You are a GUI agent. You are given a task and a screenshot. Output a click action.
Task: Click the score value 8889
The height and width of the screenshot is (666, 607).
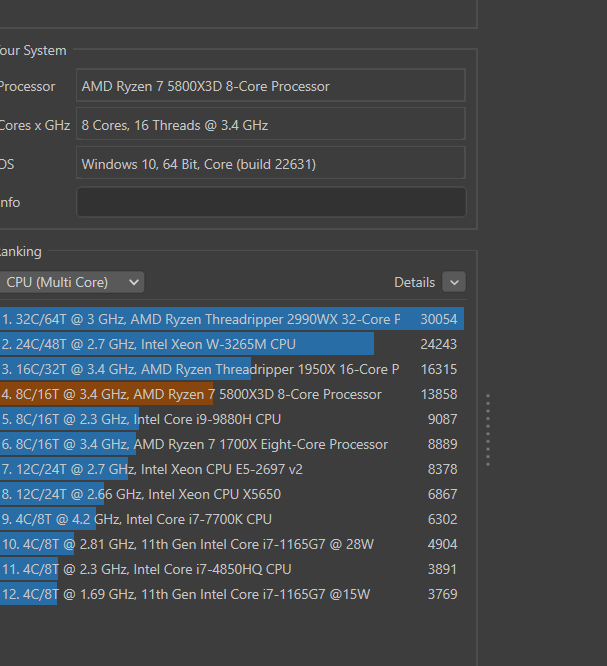[442, 445]
